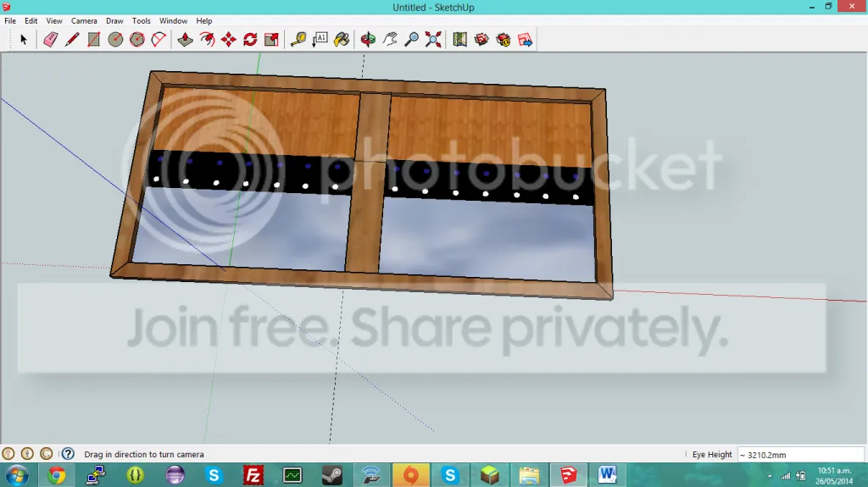Click the geo-location status bar icon

(8, 454)
